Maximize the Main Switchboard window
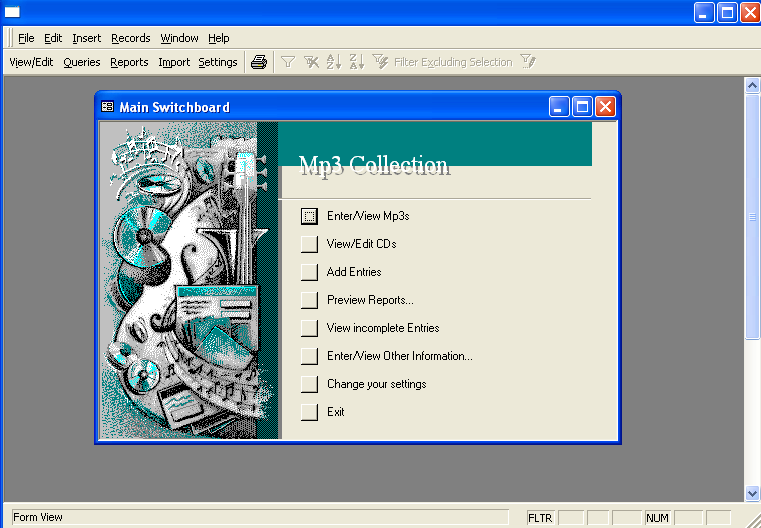Image resolution: width=761 pixels, height=528 pixels. pyautogui.click(x=582, y=107)
